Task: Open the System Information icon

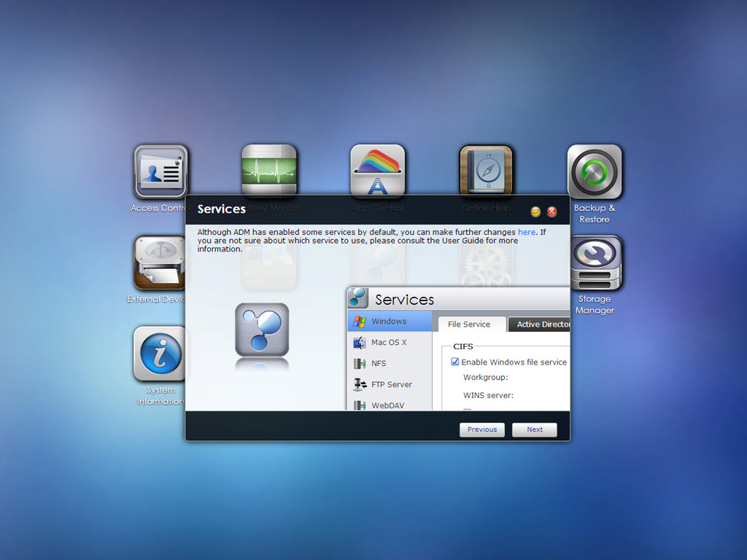Action: 160,354
